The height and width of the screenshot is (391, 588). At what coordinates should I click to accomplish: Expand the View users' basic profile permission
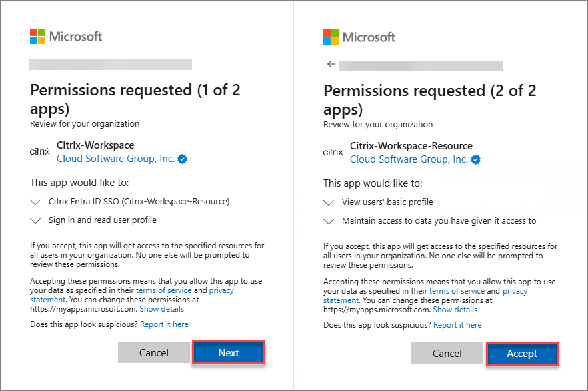pos(328,202)
